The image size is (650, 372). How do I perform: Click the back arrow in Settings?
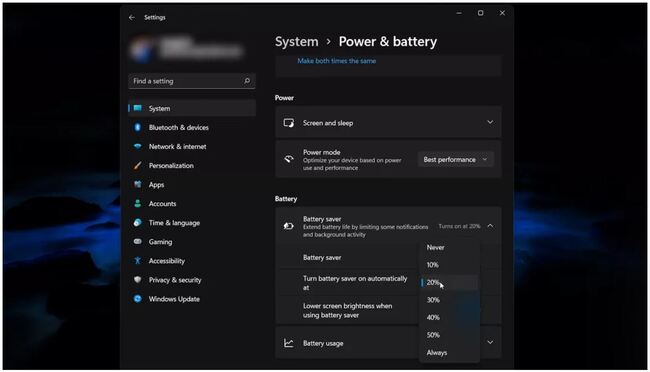132,17
